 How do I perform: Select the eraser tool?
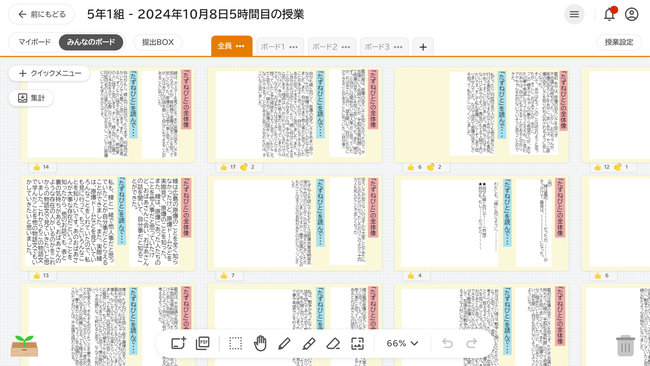coord(333,344)
